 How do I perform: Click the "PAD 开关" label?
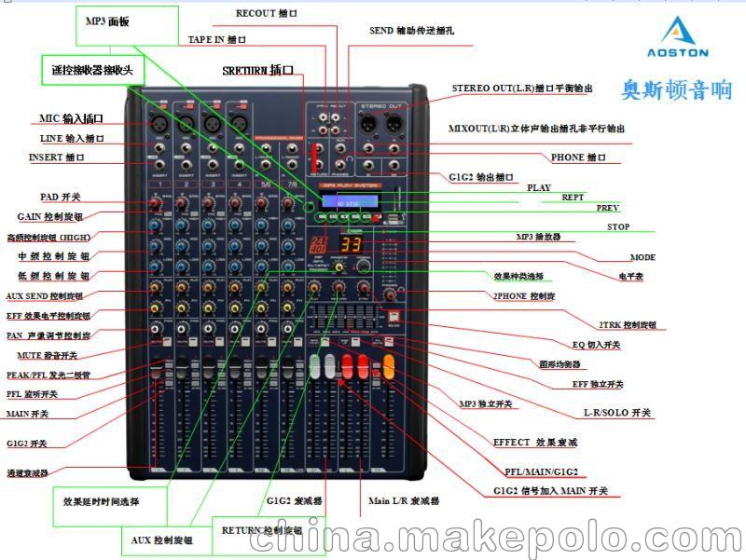pos(61,197)
